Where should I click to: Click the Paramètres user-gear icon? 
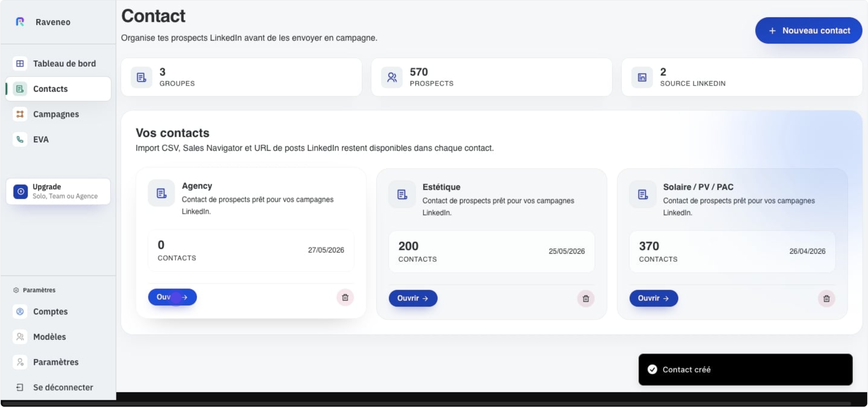(x=20, y=362)
